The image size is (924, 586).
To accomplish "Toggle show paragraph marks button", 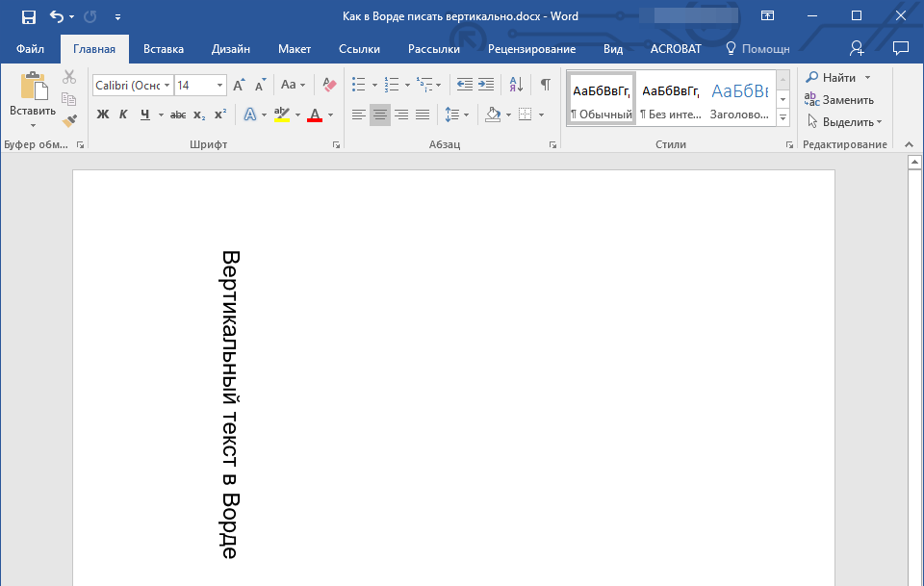I will pyautogui.click(x=545, y=85).
